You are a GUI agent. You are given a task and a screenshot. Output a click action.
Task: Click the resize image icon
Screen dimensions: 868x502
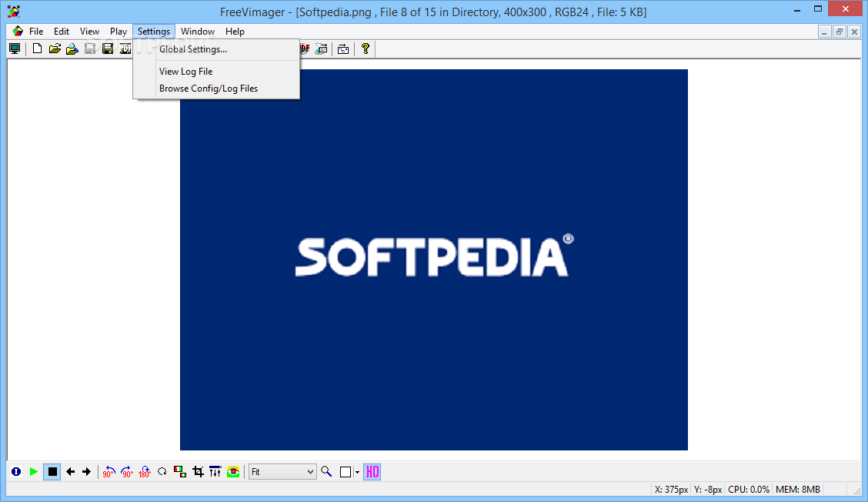click(180, 471)
